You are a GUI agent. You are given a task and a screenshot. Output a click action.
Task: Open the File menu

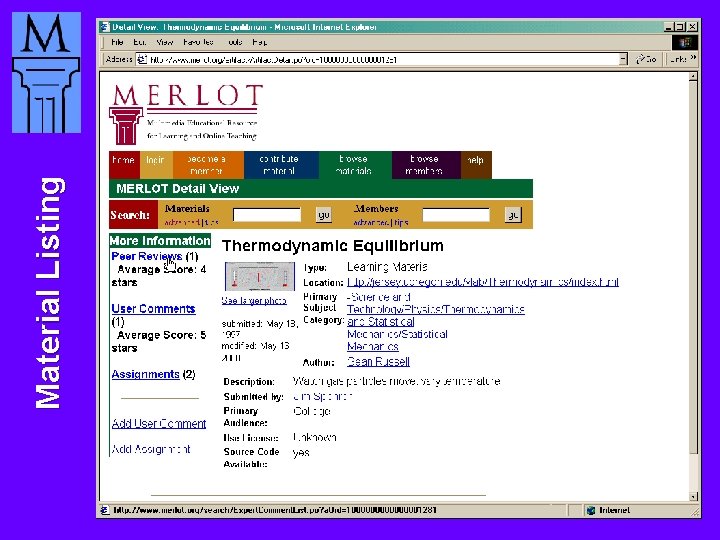coord(117,42)
